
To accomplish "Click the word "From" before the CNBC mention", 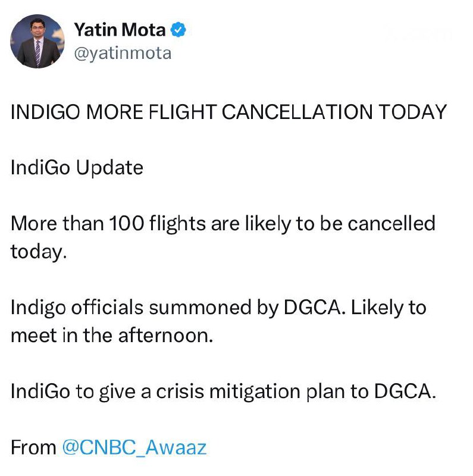I will (x=33, y=447).
